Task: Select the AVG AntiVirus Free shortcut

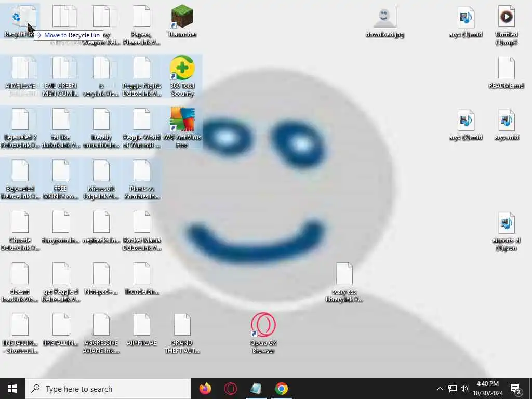Action: pos(182,127)
